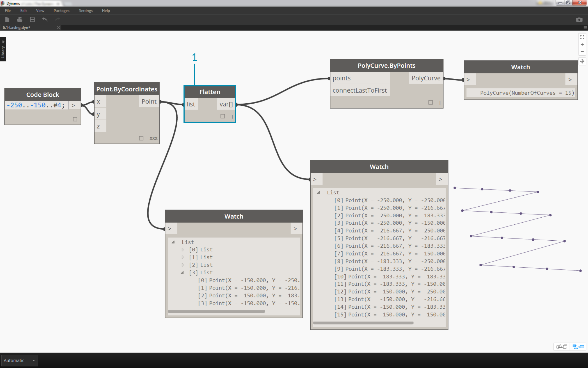Open the Settings menu
The width and height of the screenshot is (588, 368).
(87, 11)
